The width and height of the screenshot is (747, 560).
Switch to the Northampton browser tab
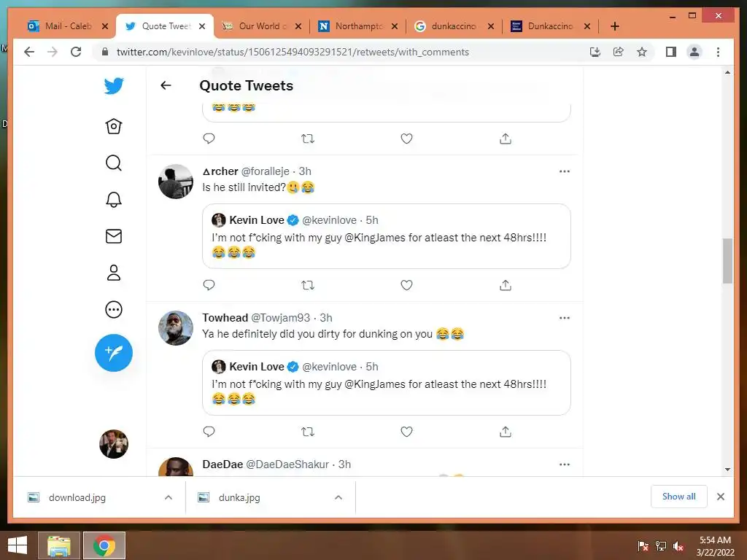[x=357, y=26]
